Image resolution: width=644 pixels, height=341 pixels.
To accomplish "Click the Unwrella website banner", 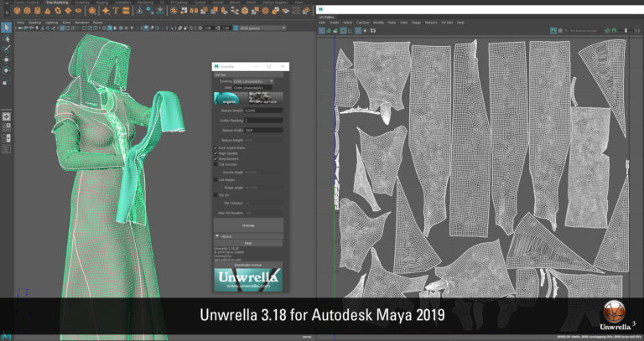I will tap(248, 280).
